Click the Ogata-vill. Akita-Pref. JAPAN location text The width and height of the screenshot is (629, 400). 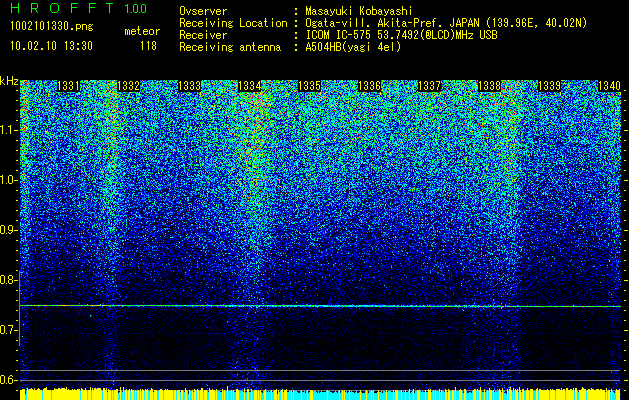[x=446, y=23]
